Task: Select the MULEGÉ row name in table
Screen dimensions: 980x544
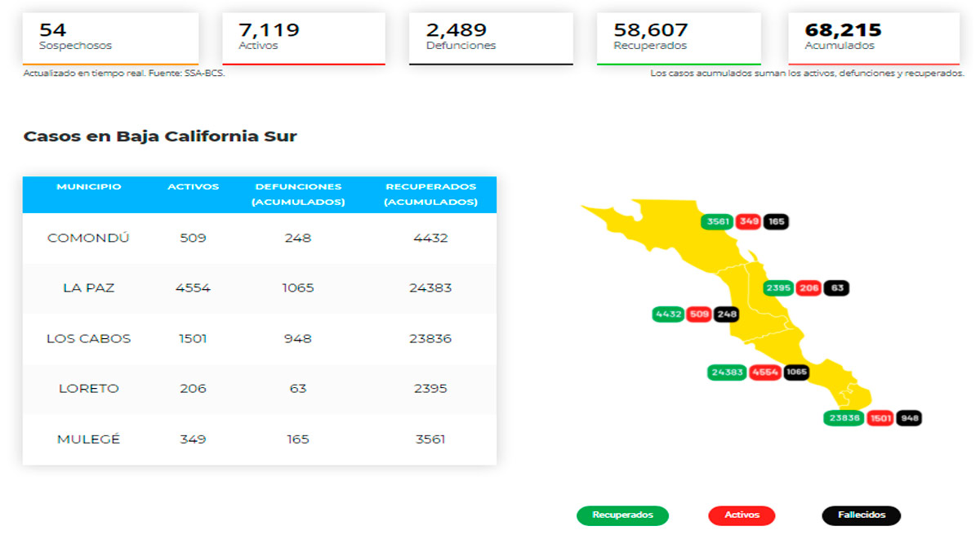Action: click(89, 439)
